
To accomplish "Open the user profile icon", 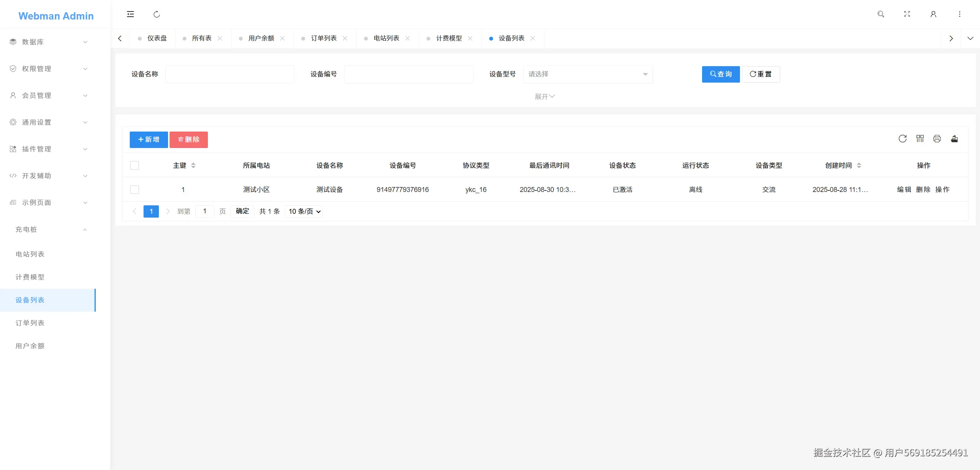I will click(x=933, y=14).
